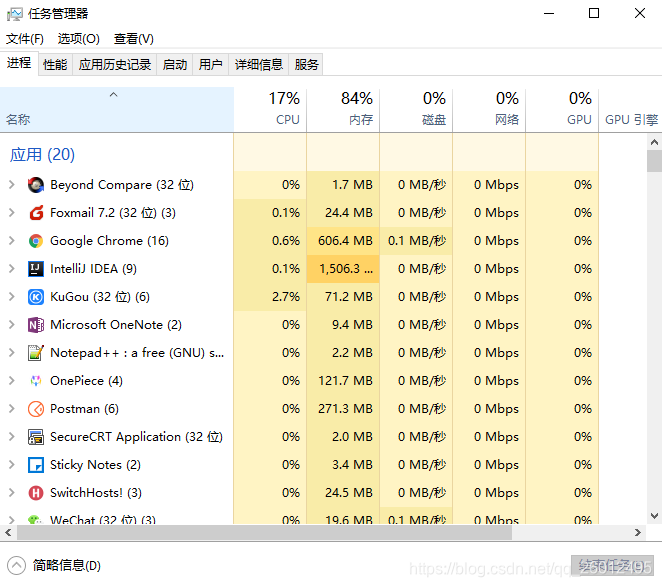Image resolution: width=662 pixels, height=587 pixels.
Task: Expand the IntelliJ IDEA (9) process group
Action: 12,269
